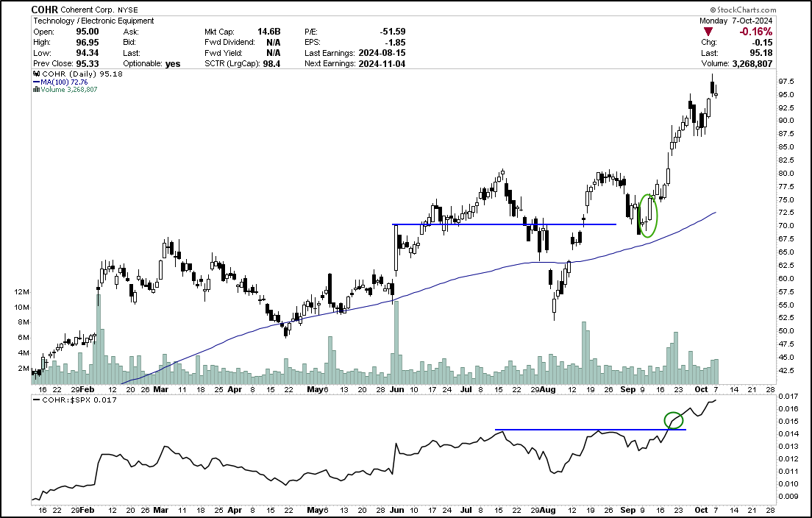Click the green 'Volume 3,268,807' legend label
The height and width of the screenshot is (518, 812).
[69, 90]
